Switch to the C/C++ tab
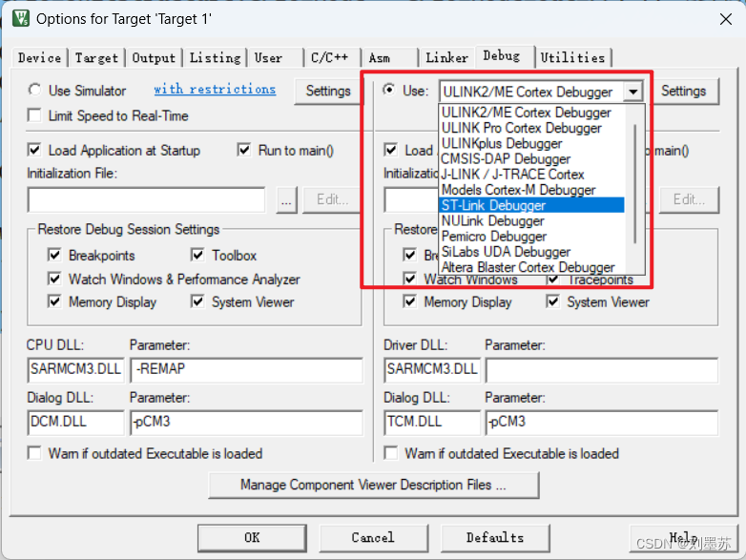746x560 pixels. (x=332, y=58)
